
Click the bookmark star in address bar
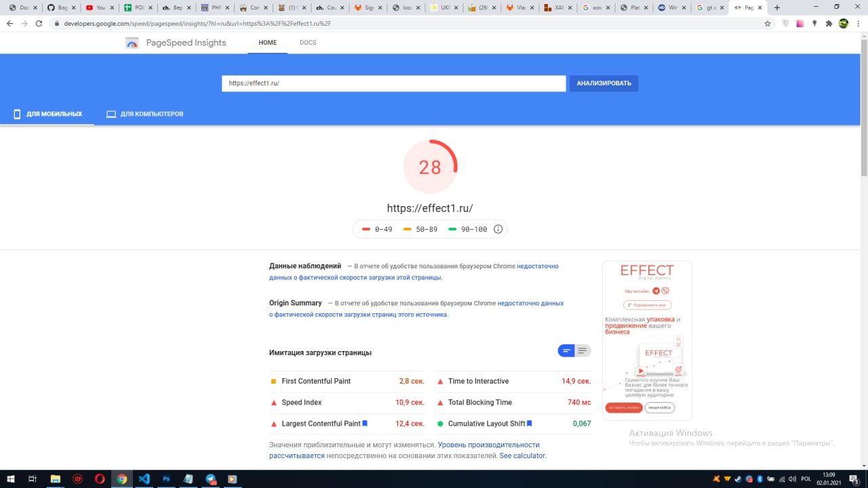pyautogui.click(x=768, y=23)
